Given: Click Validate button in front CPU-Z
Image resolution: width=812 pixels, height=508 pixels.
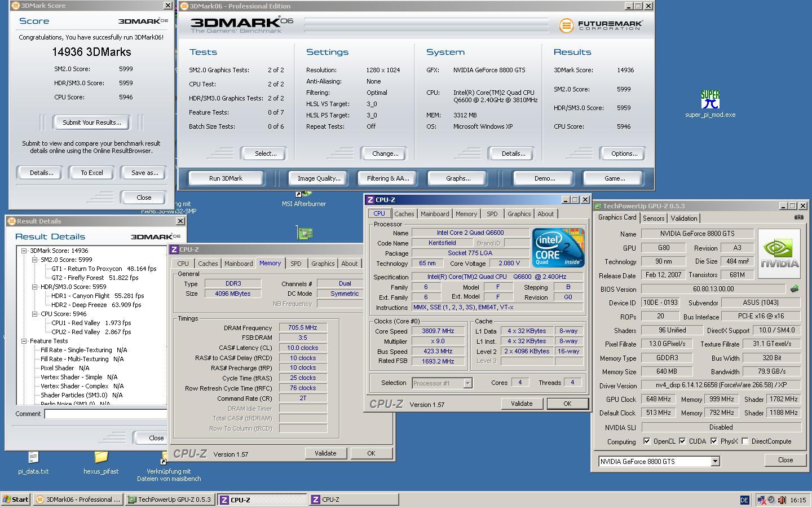Looking at the screenshot, I should pos(522,404).
